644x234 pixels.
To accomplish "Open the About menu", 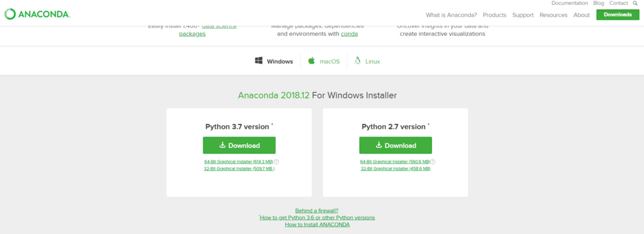I will click(x=582, y=14).
